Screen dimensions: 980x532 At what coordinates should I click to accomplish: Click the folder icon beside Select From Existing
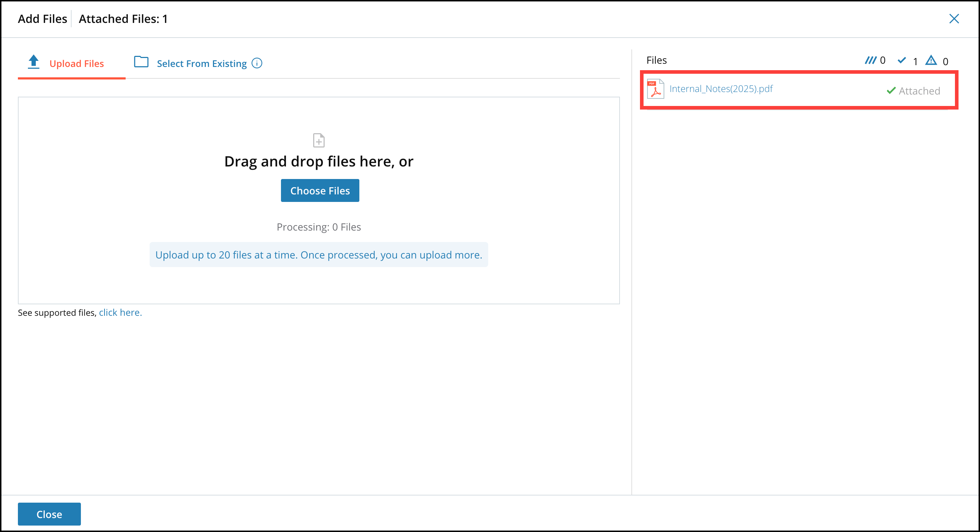141,62
